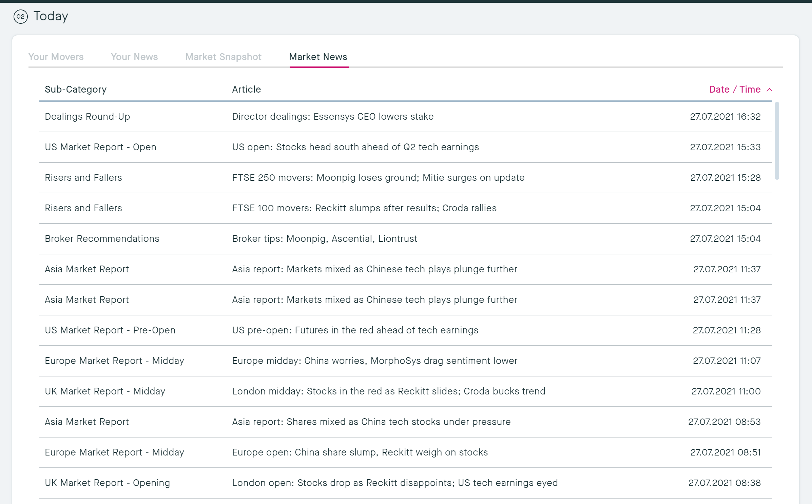The width and height of the screenshot is (812, 504).
Task: Open Asia report Shares mixed article
Action: (371, 422)
